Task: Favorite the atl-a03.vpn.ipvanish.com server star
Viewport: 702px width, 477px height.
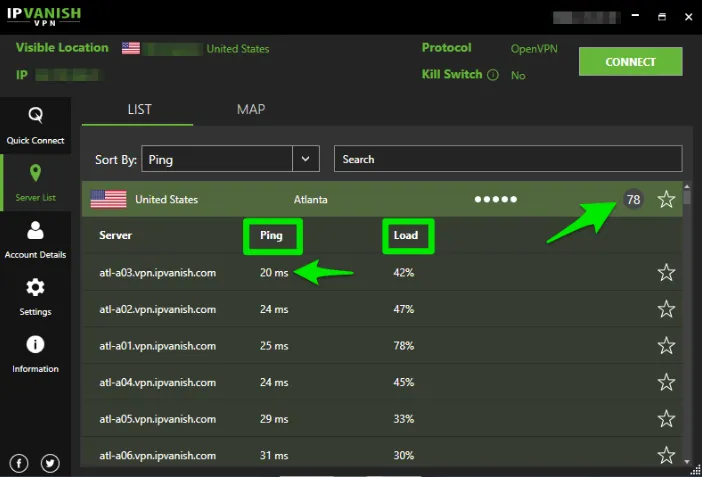Action: coord(666,272)
